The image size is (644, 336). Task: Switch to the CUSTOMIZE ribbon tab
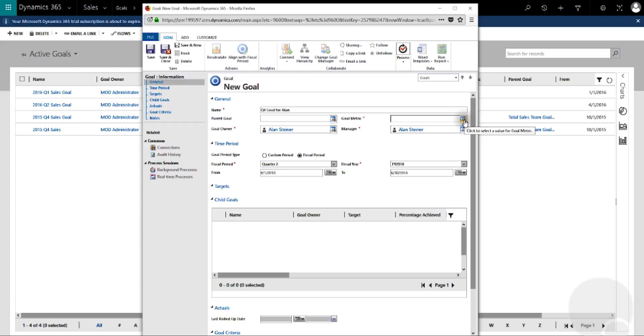(x=207, y=38)
